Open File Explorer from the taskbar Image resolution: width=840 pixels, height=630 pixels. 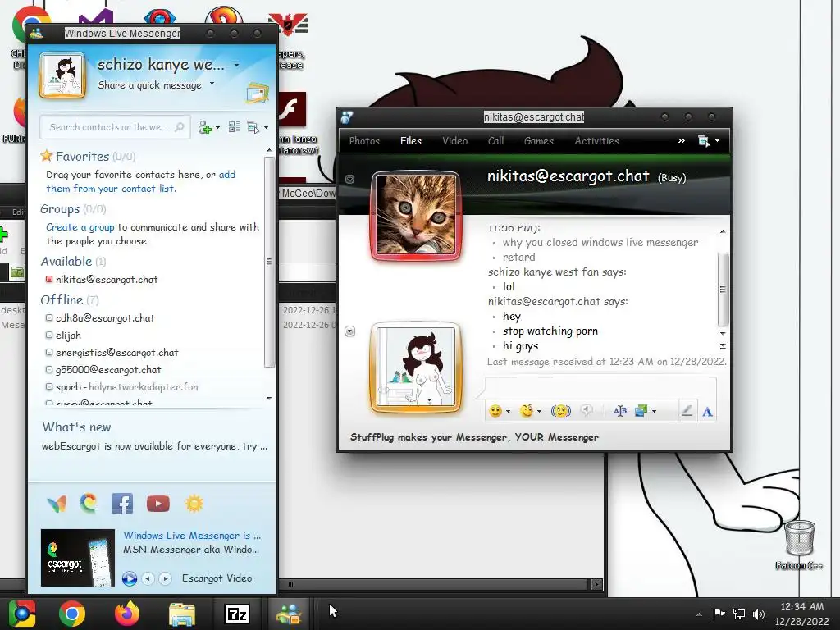182,614
